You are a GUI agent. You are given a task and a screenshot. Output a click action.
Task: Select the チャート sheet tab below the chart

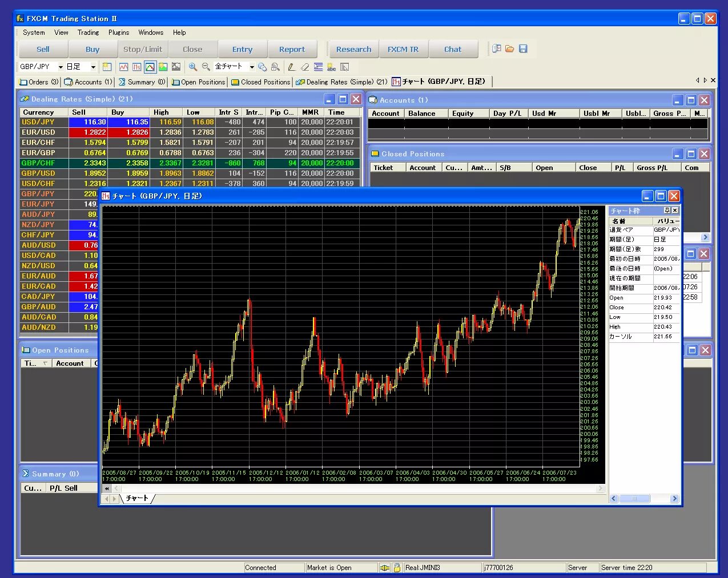click(x=137, y=499)
